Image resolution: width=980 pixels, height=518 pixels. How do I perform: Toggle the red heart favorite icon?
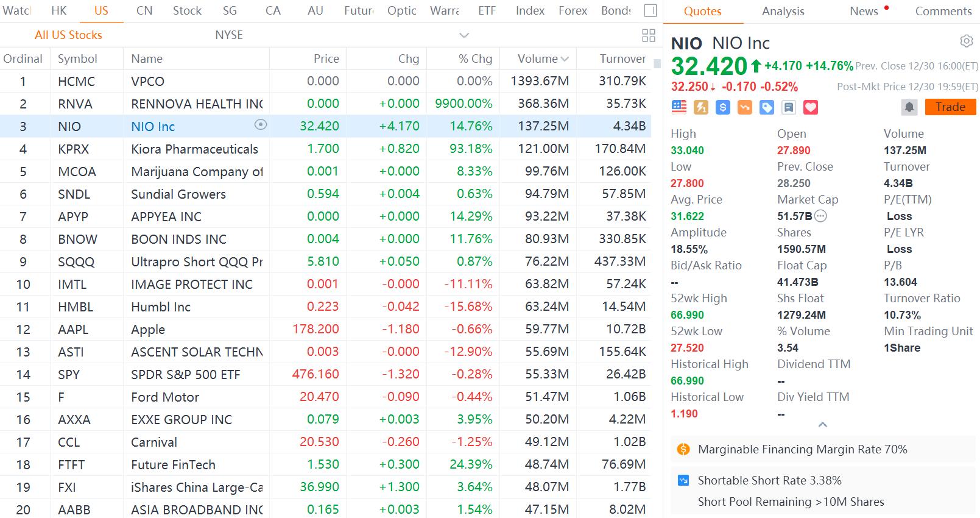[x=811, y=107]
